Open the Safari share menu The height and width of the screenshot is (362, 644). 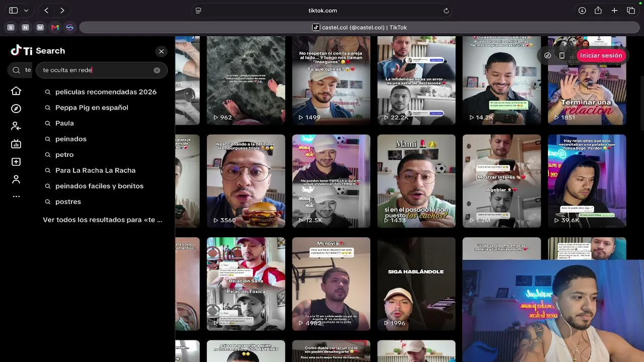pyautogui.click(x=598, y=11)
